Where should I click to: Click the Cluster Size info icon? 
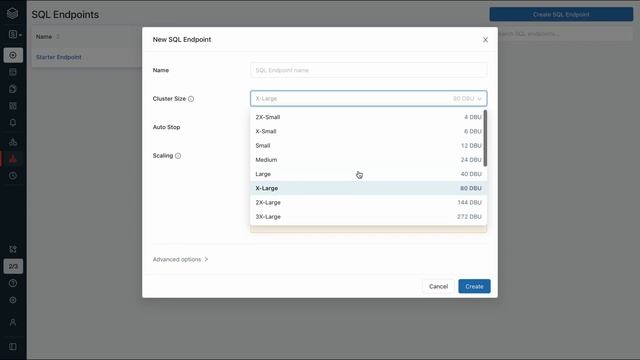pos(191,99)
